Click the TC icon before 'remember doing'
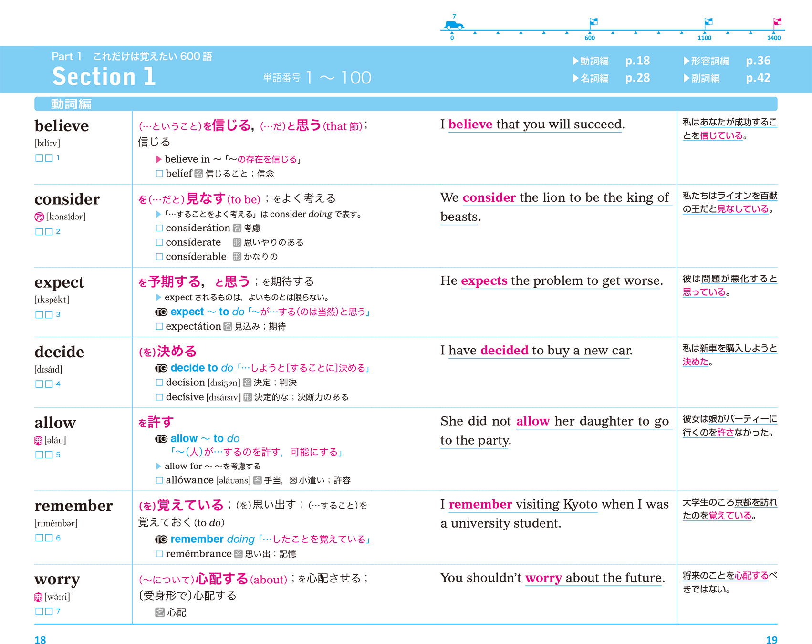Image resolution: width=812 pixels, height=644 pixels. pos(161,540)
